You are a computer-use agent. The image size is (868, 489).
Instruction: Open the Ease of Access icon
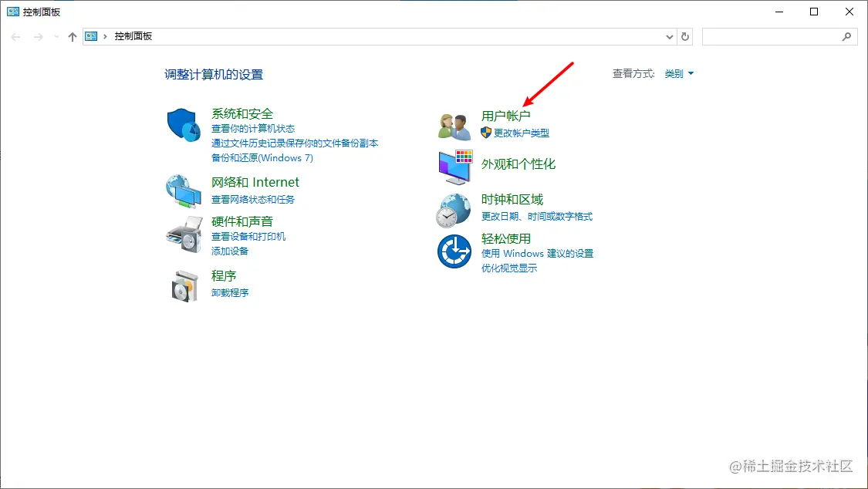coord(454,251)
